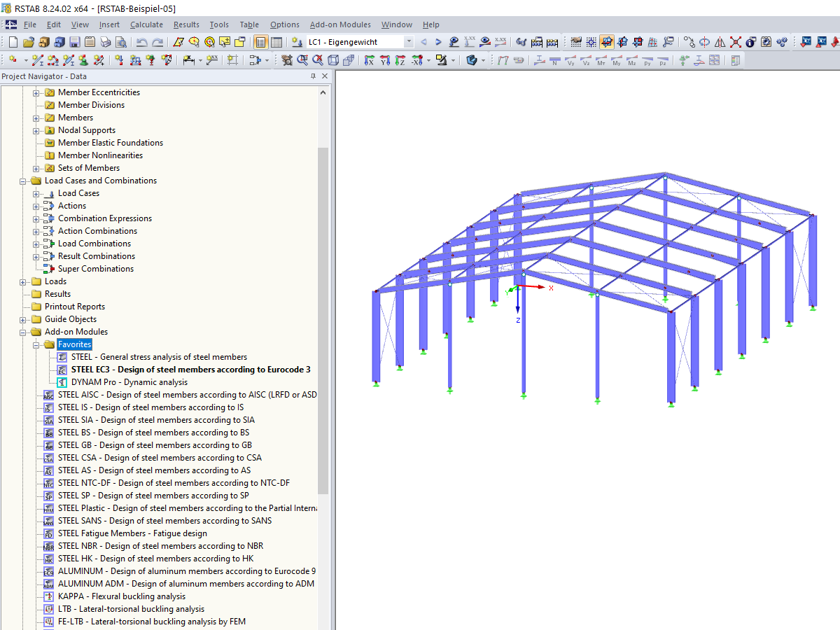The height and width of the screenshot is (630, 840).
Task: Go to the previous load case arrow
Action: (x=423, y=42)
